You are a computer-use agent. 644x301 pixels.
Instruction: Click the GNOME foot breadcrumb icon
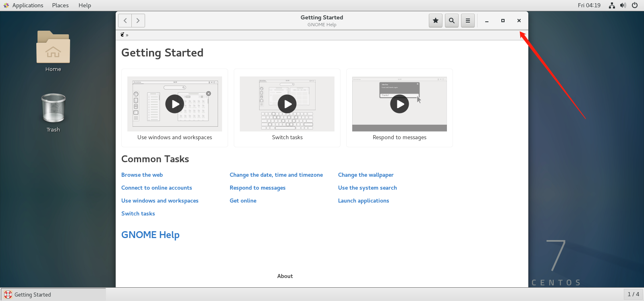pyautogui.click(x=123, y=35)
